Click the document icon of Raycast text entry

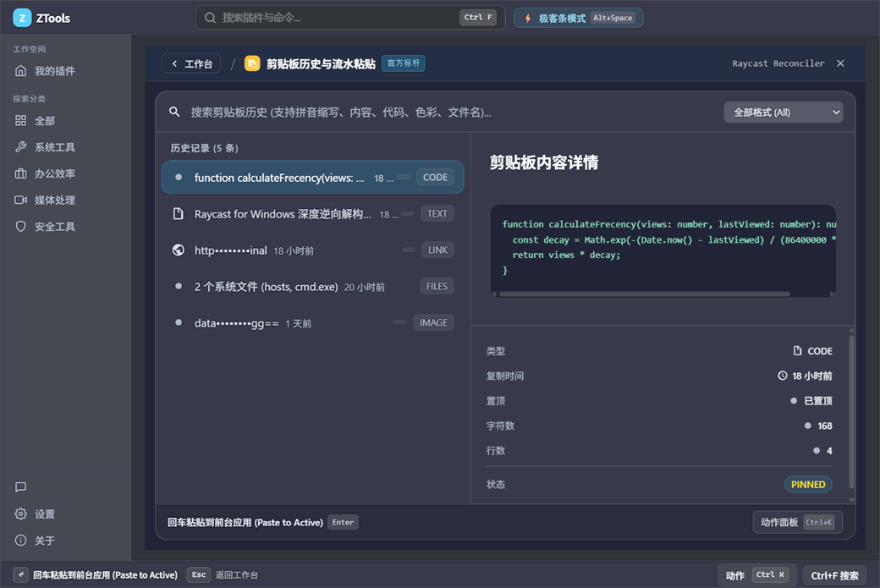coord(178,214)
